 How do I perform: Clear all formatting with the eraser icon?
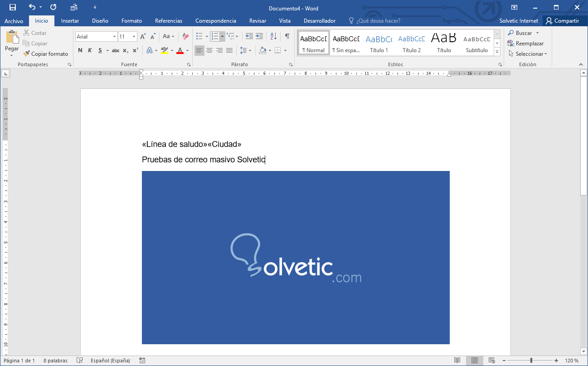(185, 36)
